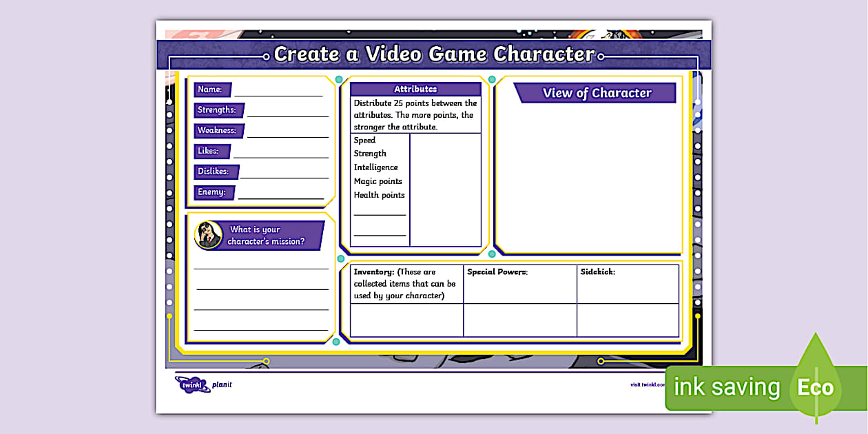Click the blank line next to Name
The height and width of the screenshot is (434, 868).
pyautogui.click(x=278, y=92)
